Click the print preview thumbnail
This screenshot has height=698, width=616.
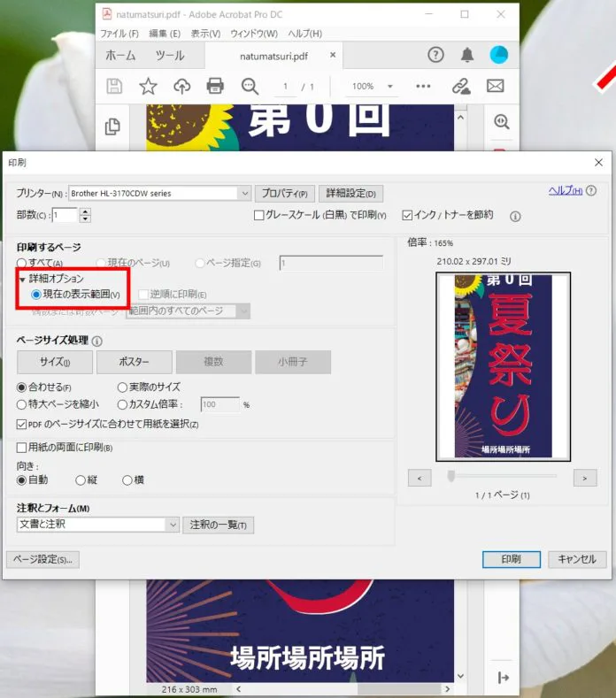[504, 366]
